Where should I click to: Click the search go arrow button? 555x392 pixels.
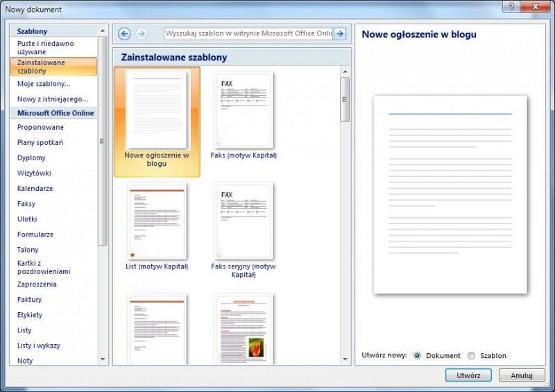pyautogui.click(x=340, y=34)
